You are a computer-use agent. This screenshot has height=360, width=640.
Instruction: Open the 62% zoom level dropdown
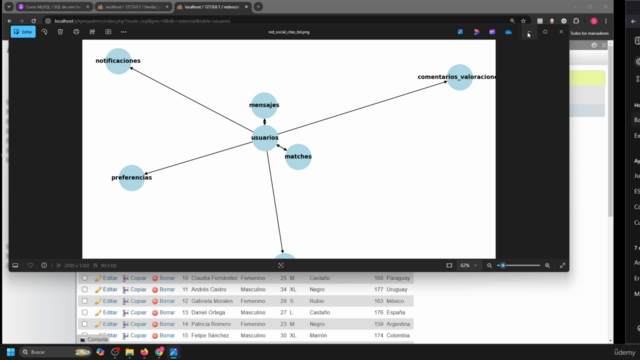click(x=468, y=265)
